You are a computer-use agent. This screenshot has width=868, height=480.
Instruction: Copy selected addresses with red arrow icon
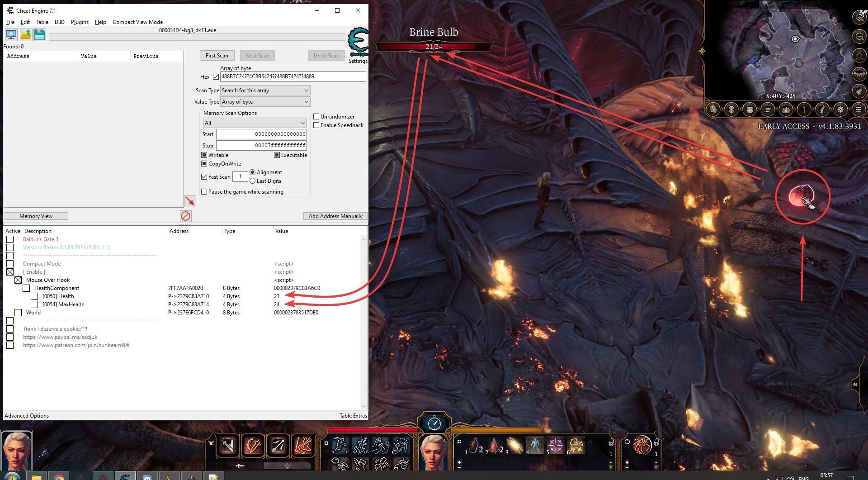click(x=190, y=201)
